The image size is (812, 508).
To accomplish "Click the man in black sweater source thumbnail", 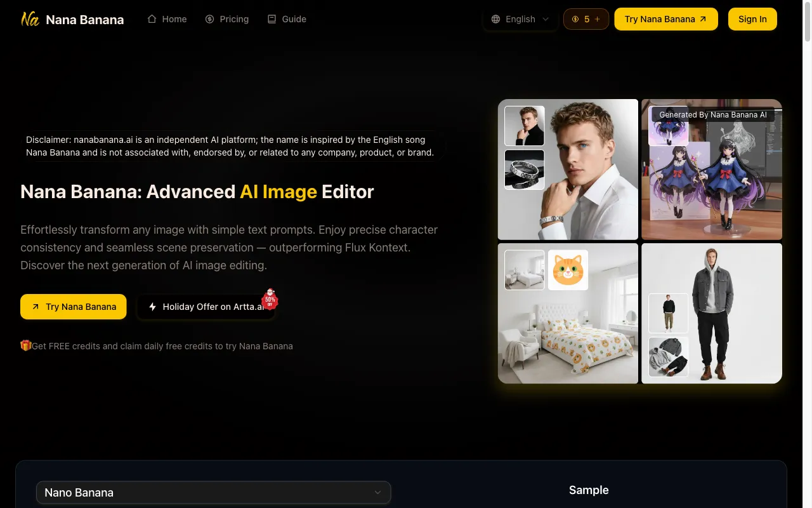I will pyautogui.click(x=669, y=313).
